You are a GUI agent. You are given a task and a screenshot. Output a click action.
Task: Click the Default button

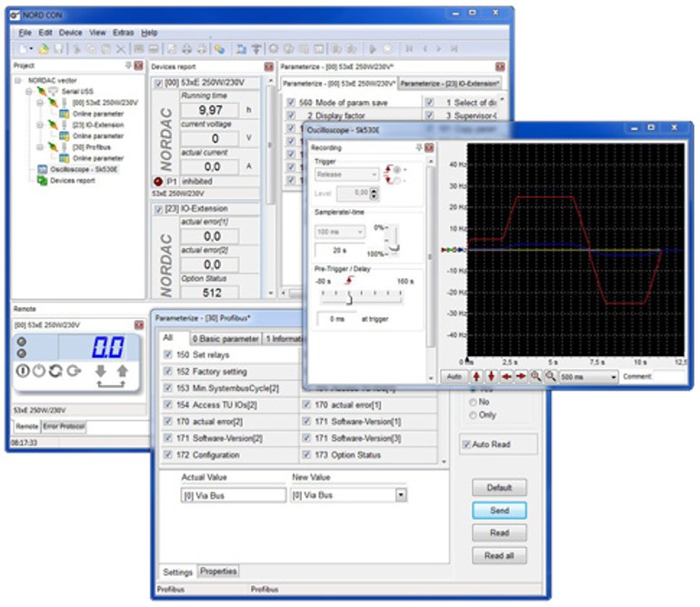(499, 487)
